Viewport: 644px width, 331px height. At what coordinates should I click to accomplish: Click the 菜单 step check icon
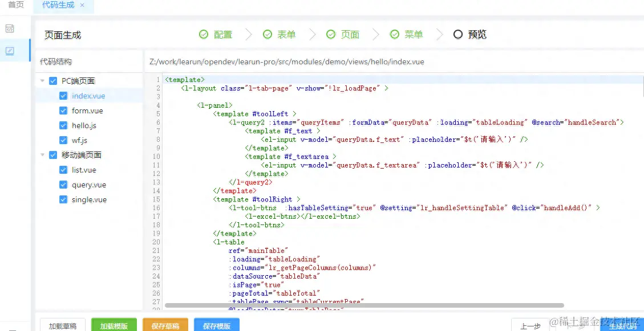394,34
